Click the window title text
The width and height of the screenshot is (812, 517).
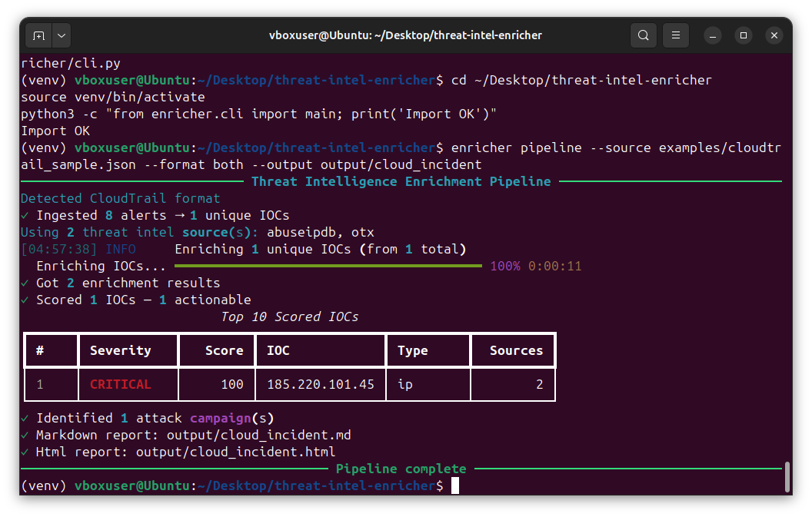pyautogui.click(x=405, y=35)
